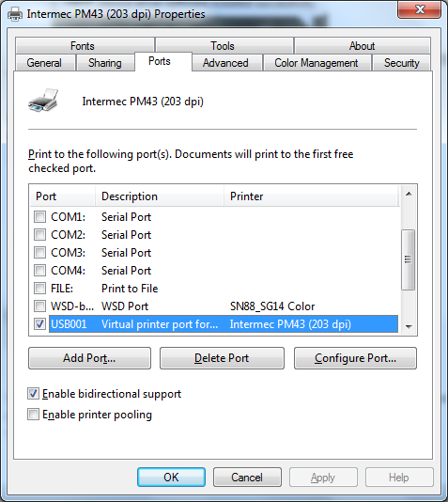Click the printer icon in title bar
This screenshot has height=502, width=448.
(x=15, y=14)
